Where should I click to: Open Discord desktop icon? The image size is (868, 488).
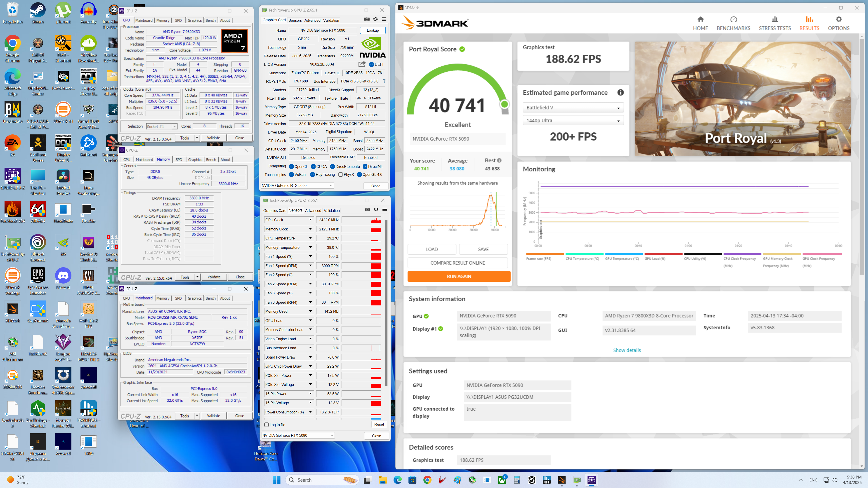(63, 279)
